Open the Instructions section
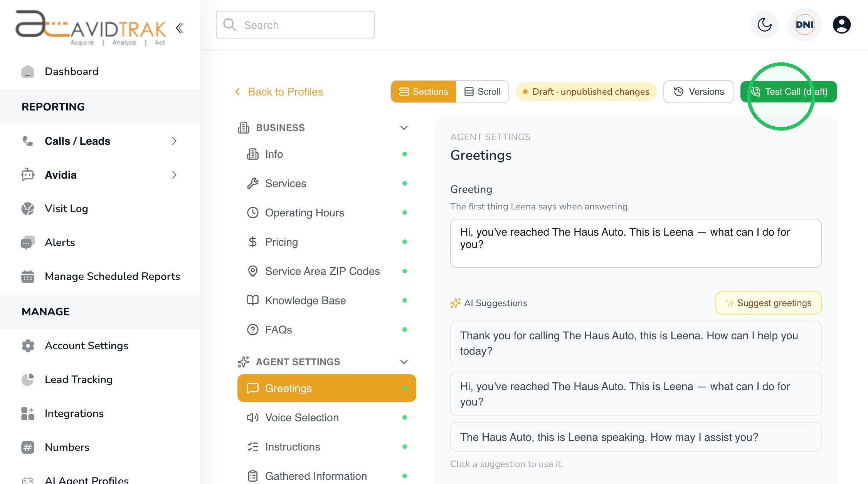This screenshot has height=484, width=868. coord(327,447)
